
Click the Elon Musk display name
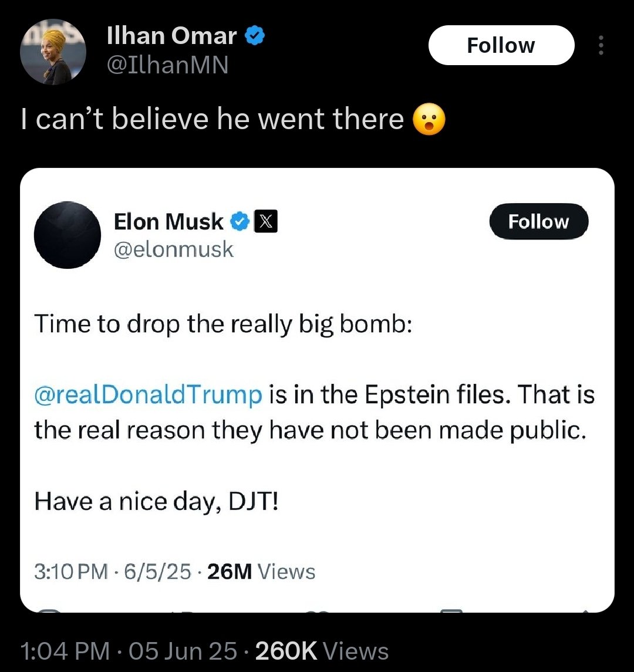[168, 222]
